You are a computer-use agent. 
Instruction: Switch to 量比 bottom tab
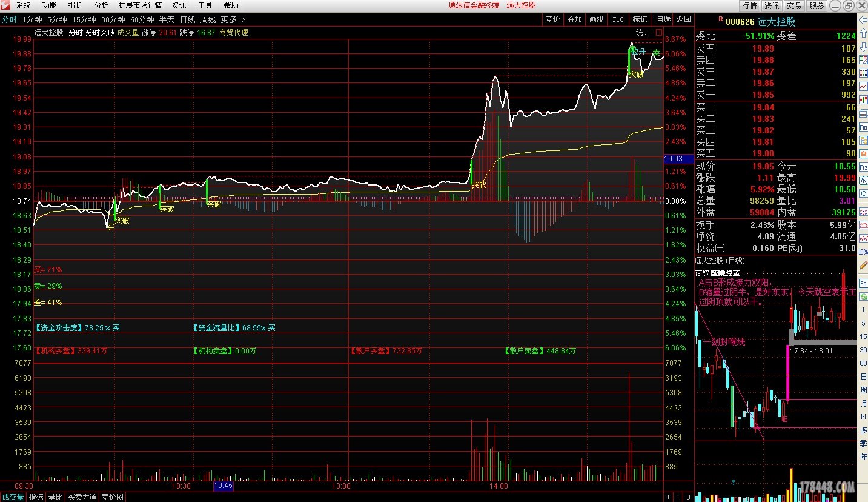(x=55, y=497)
